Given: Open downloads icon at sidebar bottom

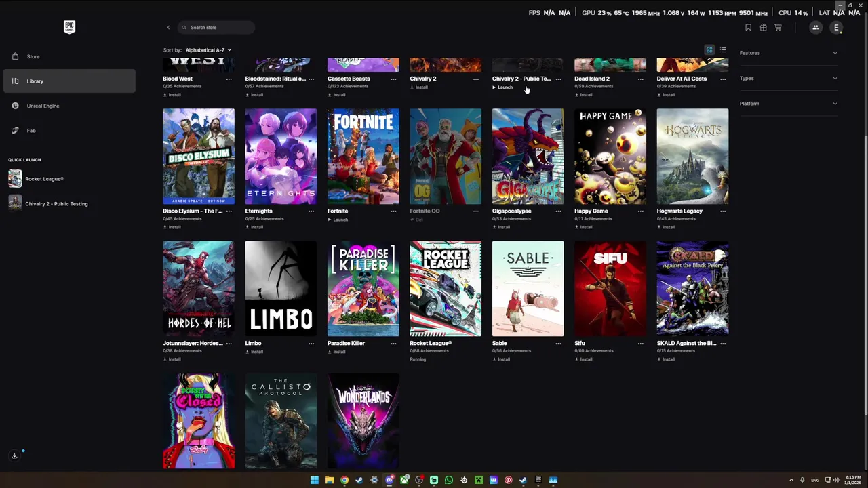Looking at the screenshot, I should tap(14, 455).
